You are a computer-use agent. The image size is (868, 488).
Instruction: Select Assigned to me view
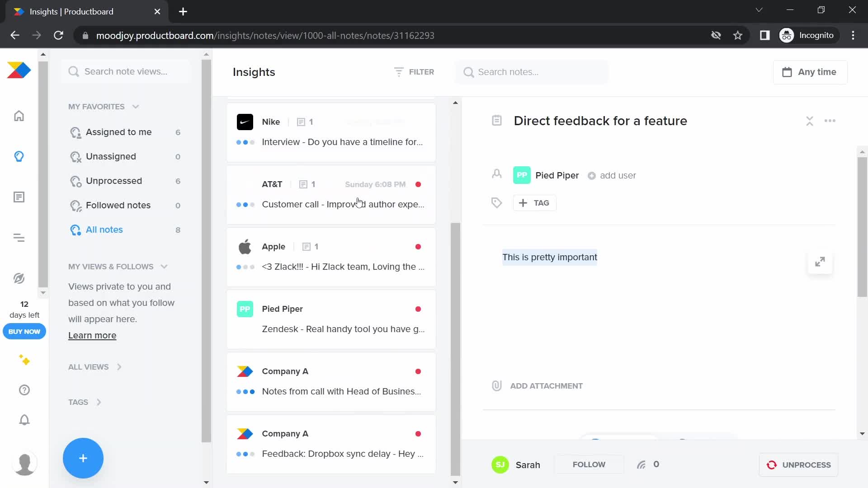click(126, 132)
